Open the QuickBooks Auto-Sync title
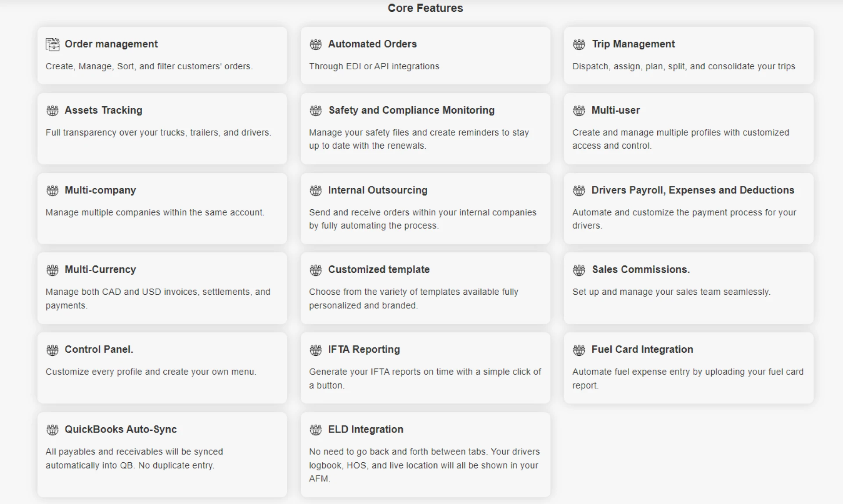The height and width of the screenshot is (504, 843). click(121, 429)
